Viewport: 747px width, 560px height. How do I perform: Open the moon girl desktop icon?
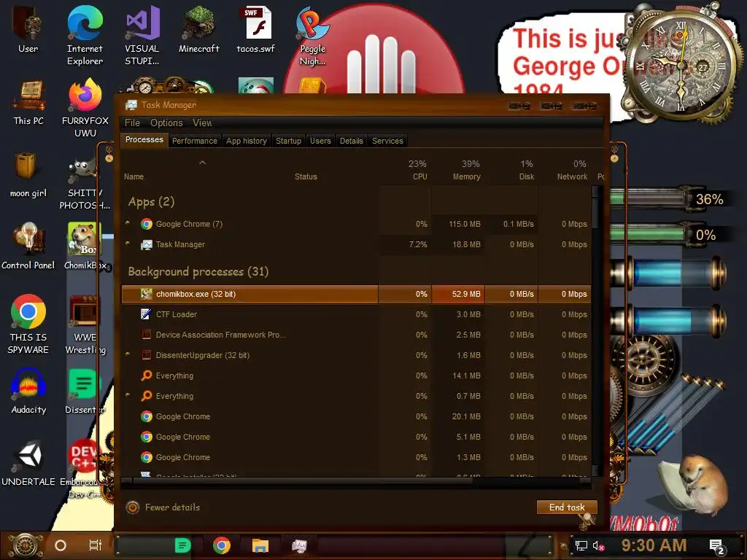click(x=28, y=175)
